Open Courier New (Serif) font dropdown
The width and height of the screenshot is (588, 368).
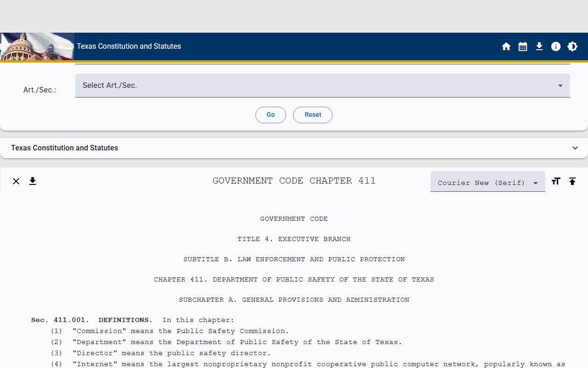(x=488, y=182)
